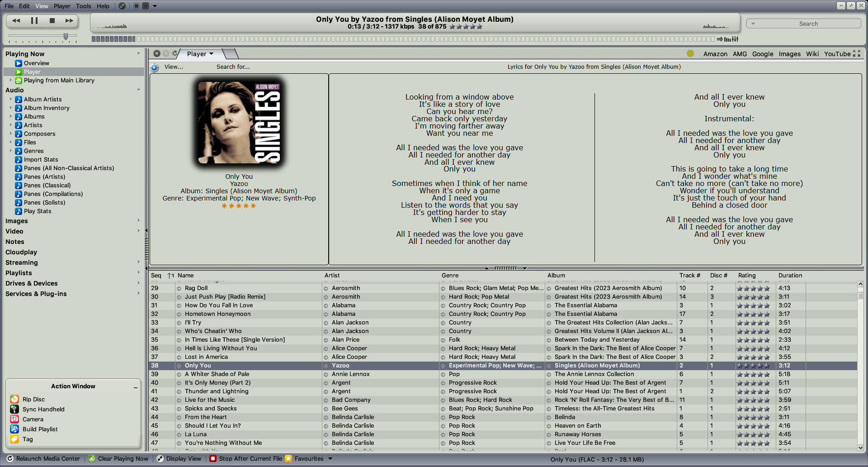
Task: Set the star rating in the now-playing display
Action: pyautogui.click(x=466, y=27)
